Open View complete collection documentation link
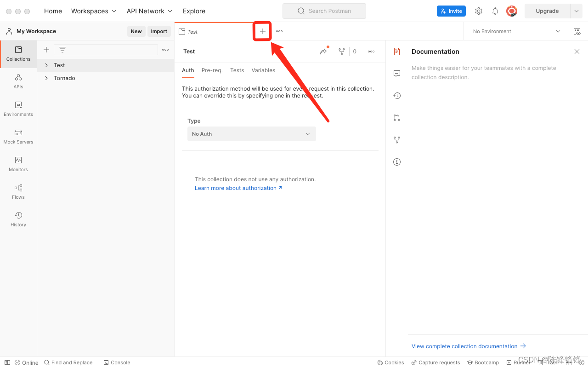This screenshot has width=588, height=368. pyautogui.click(x=469, y=346)
